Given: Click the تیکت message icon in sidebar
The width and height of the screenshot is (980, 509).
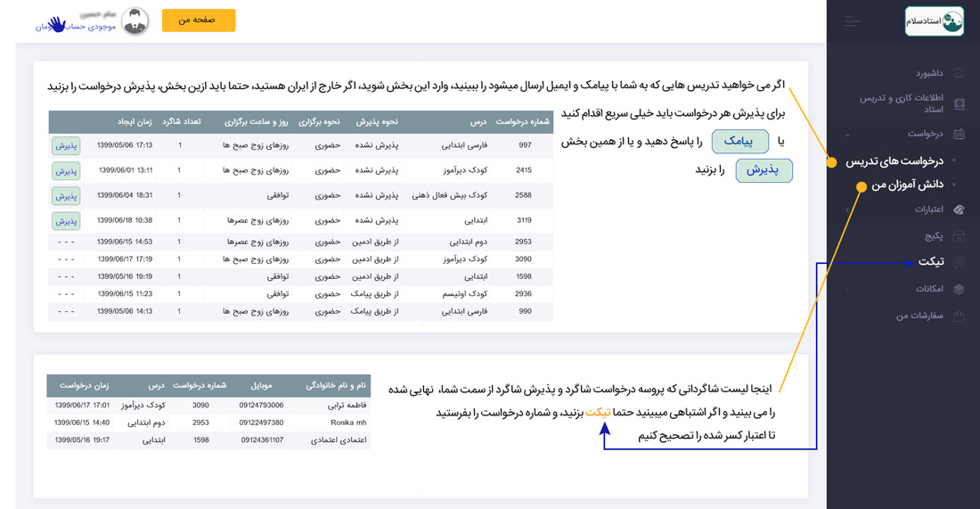Looking at the screenshot, I should coord(959,262).
